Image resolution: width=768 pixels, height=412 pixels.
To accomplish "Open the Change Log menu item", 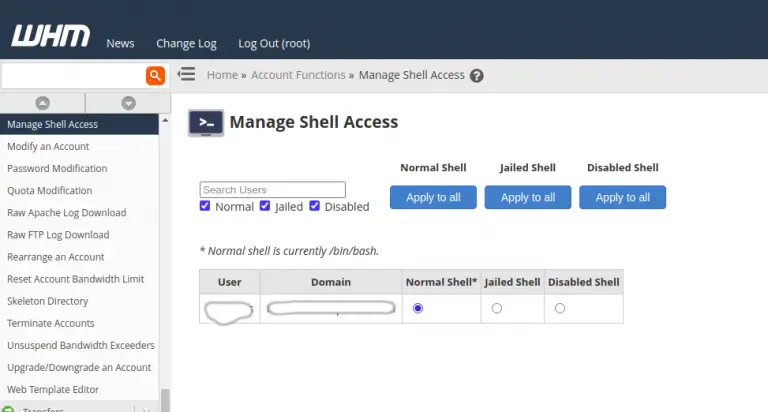I will tap(186, 43).
